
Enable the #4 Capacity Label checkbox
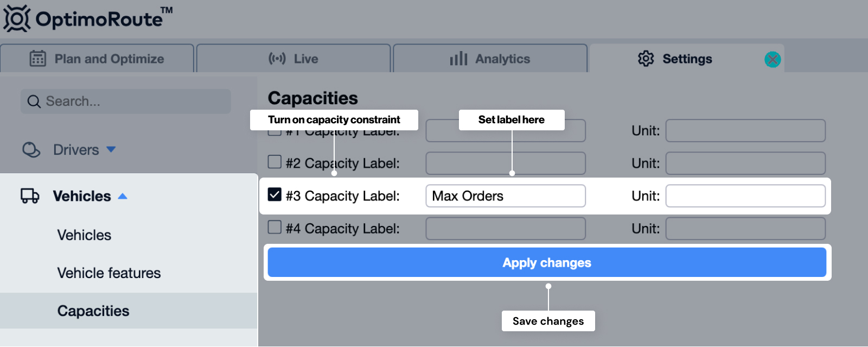point(275,227)
